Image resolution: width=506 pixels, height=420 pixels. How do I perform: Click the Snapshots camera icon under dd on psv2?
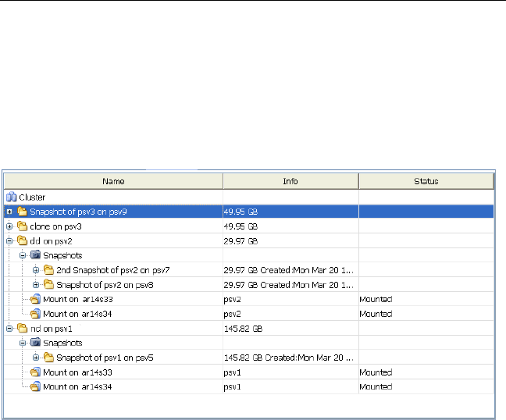pyautogui.click(x=34, y=255)
